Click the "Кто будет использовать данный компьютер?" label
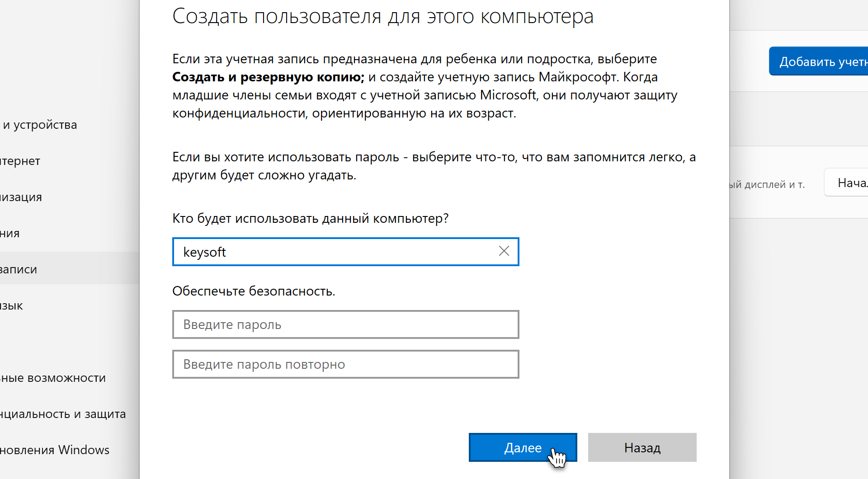Image resolution: width=868 pixels, height=479 pixels. tap(310, 218)
